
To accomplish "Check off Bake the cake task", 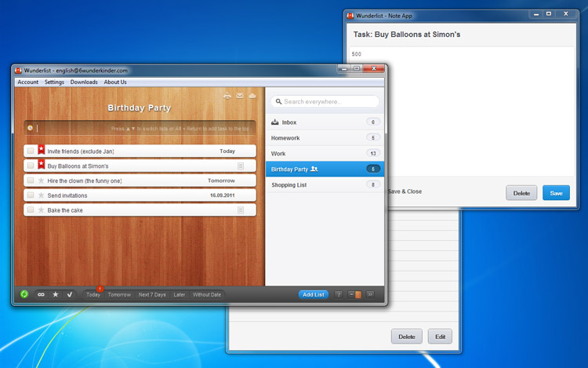I will pyautogui.click(x=31, y=210).
